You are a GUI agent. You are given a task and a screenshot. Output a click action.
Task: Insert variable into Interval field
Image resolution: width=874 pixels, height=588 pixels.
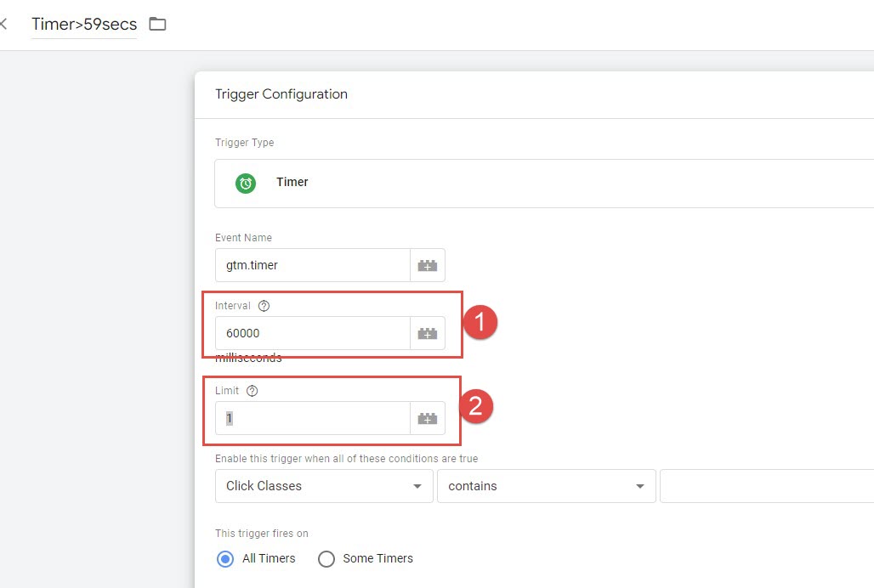428,334
